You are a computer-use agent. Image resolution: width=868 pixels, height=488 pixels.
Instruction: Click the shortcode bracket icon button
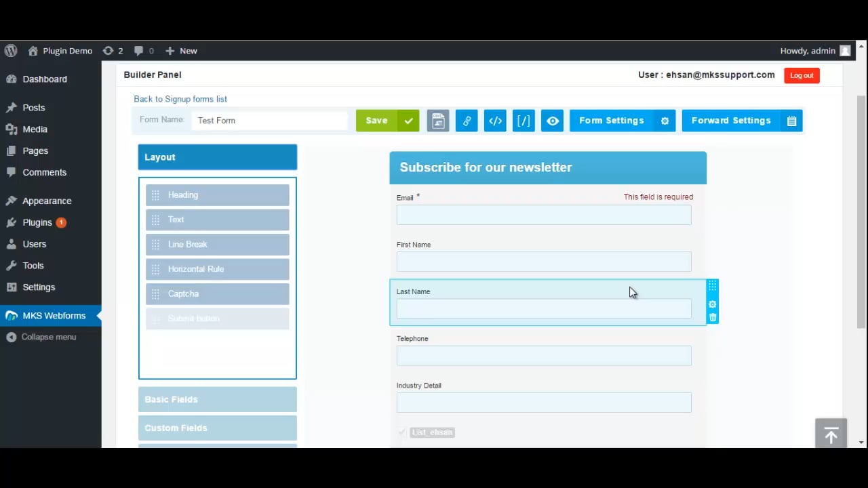pyautogui.click(x=524, y=121)
